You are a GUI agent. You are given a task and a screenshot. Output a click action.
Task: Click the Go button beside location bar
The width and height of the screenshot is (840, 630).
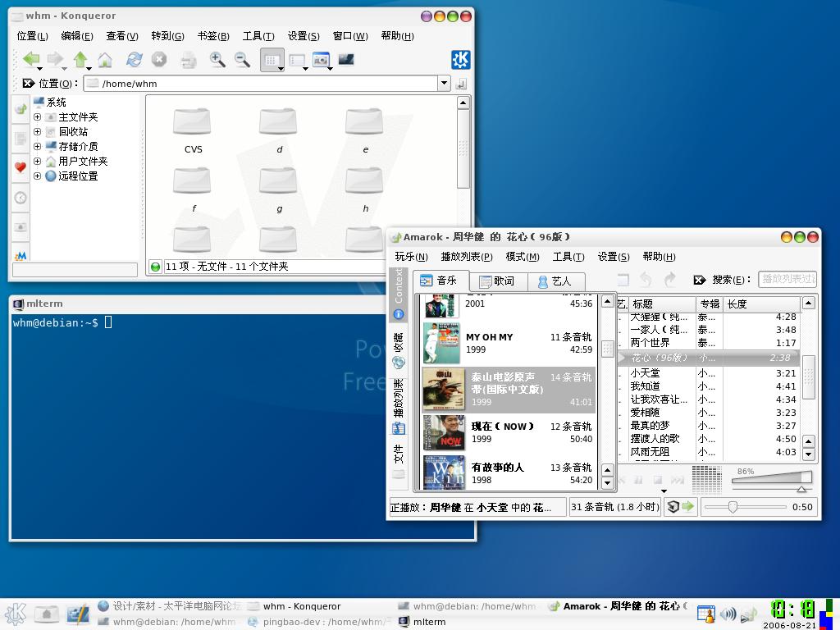point(461,84)
